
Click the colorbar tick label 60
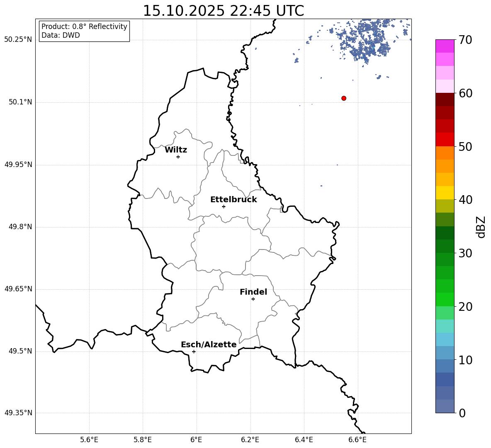pos(465,93)
